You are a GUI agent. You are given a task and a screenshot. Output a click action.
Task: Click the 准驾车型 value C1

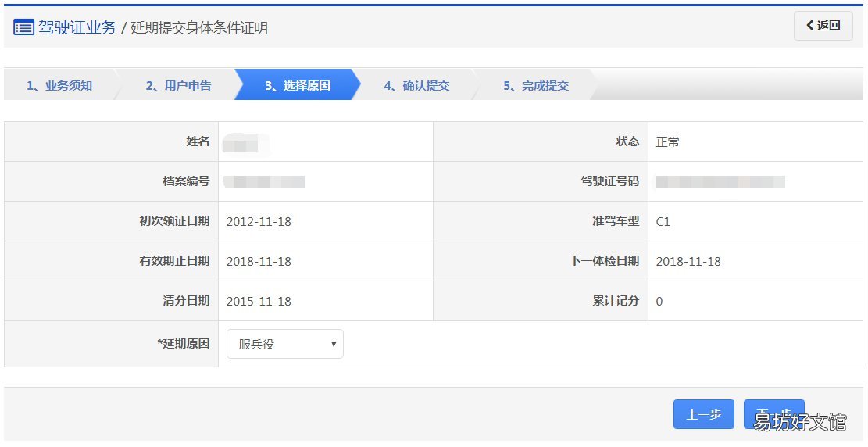point(663,222)
